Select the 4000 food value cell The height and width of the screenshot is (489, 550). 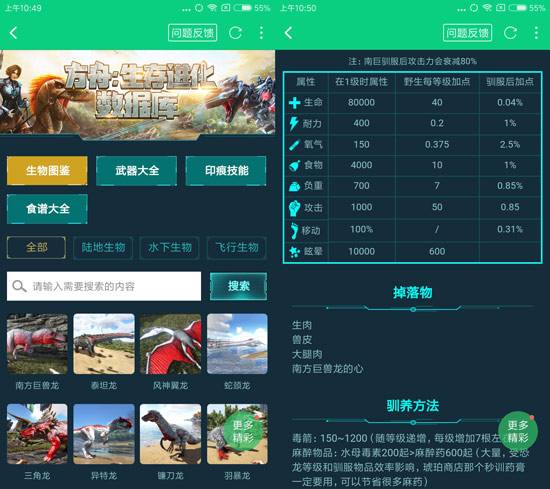(361, 165)
